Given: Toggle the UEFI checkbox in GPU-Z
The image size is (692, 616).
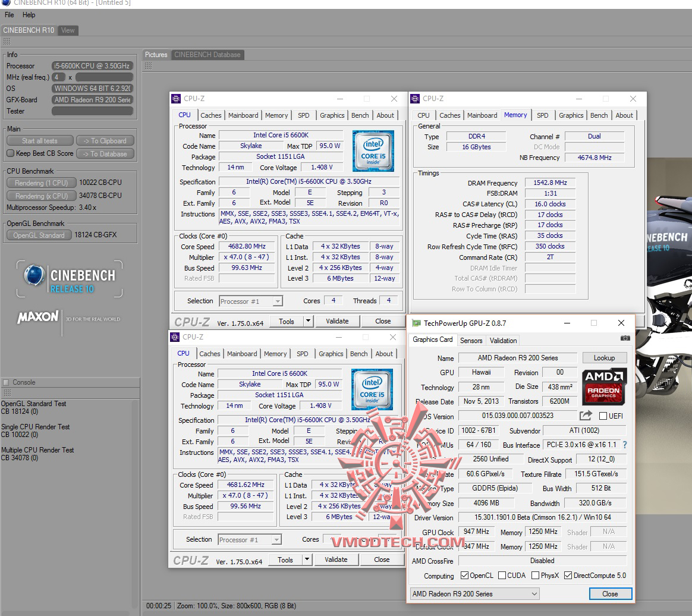Looking at the screenshot, I should (603, 416).
